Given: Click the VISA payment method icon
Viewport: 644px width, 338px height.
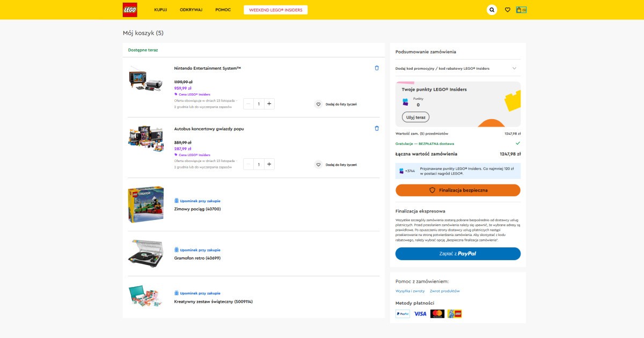Looking at the screenshot, I should click(420, 314).
